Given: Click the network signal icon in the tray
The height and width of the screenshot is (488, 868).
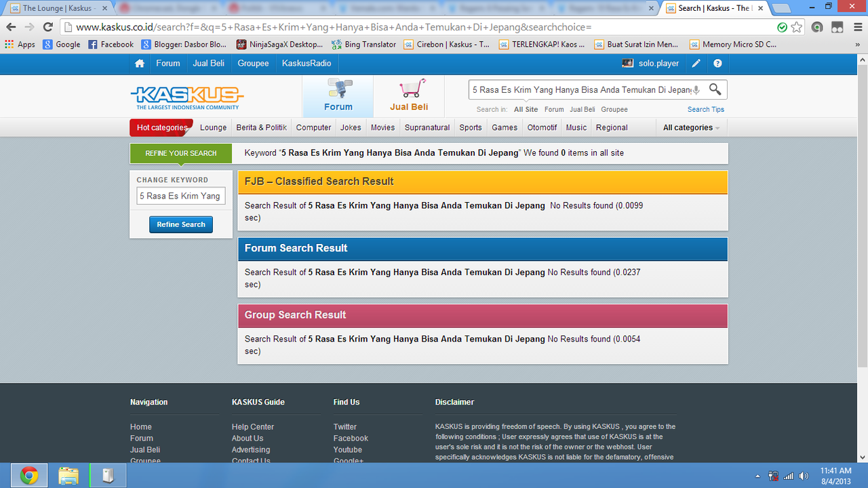Looking at the screenshot, I should (x=789, y=476).
